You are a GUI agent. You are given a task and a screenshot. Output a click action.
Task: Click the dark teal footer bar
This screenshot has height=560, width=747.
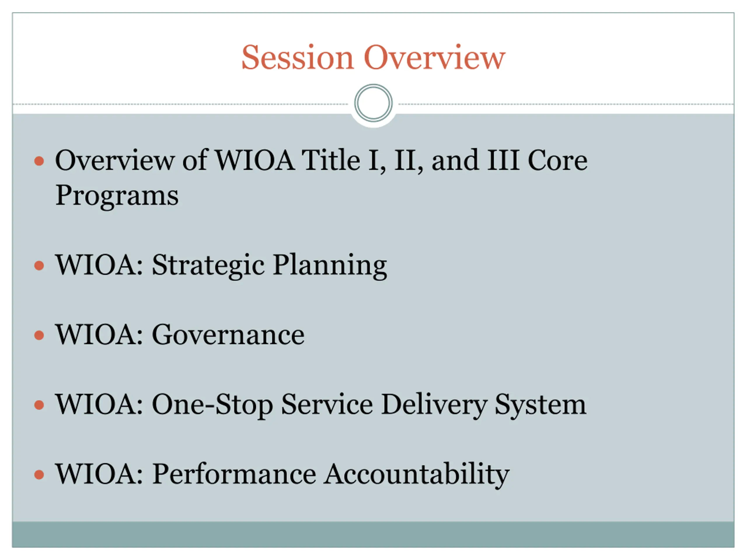[x=373, y=534]
